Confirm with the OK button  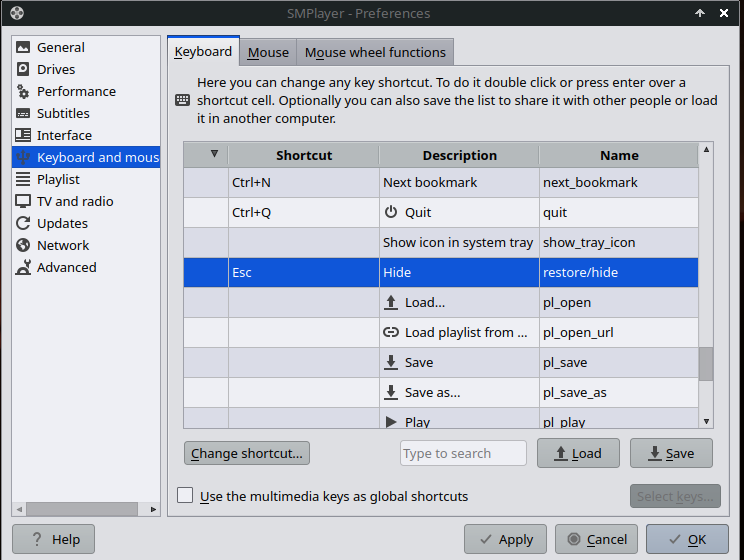point(687,539)
